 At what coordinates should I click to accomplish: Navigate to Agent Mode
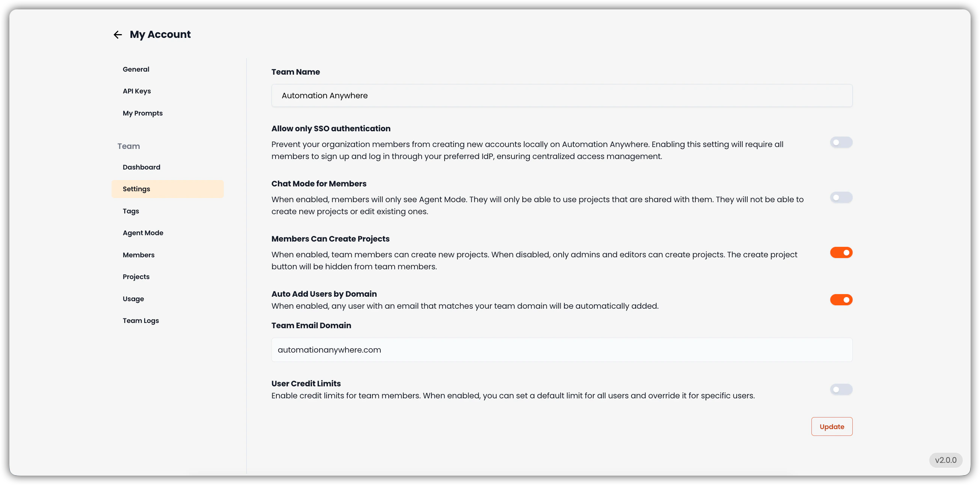(x=143, y=233)
